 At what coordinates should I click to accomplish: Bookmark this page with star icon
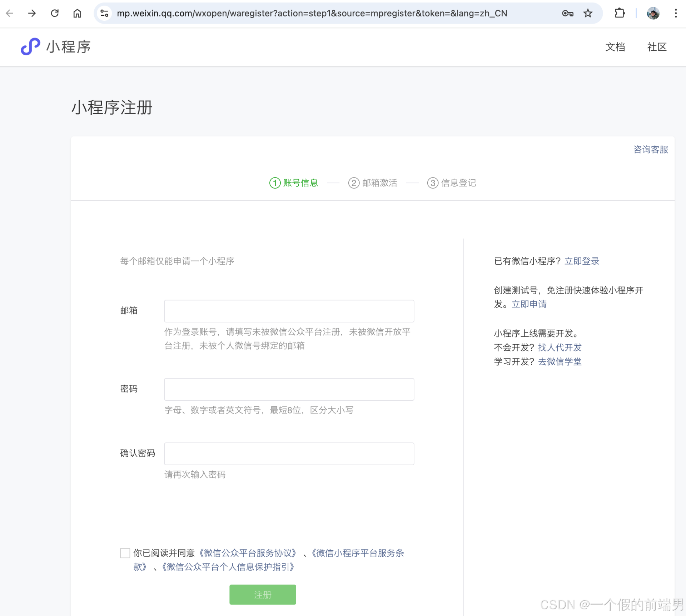[588, 13]
